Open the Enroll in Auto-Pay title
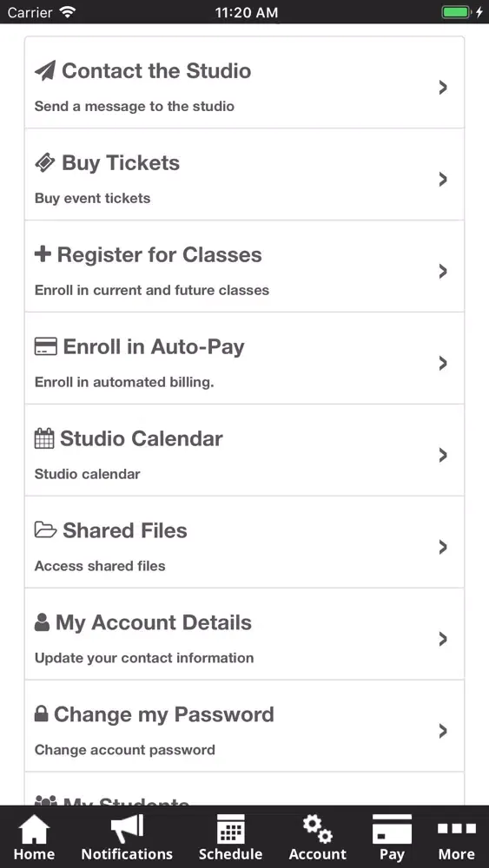The width and height of the screenshot is (489, 868). tap(154, 347)
